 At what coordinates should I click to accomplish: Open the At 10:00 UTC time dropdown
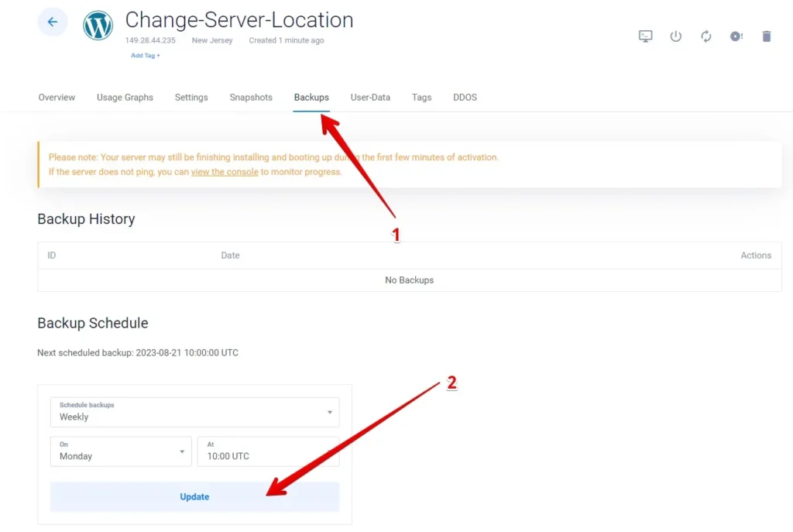[268, 451]
